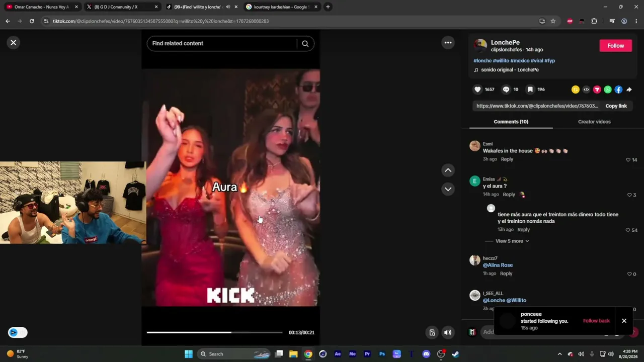Share the video to Facebook
The width and height of the screenshot is (644, 362).
[618, 89]
